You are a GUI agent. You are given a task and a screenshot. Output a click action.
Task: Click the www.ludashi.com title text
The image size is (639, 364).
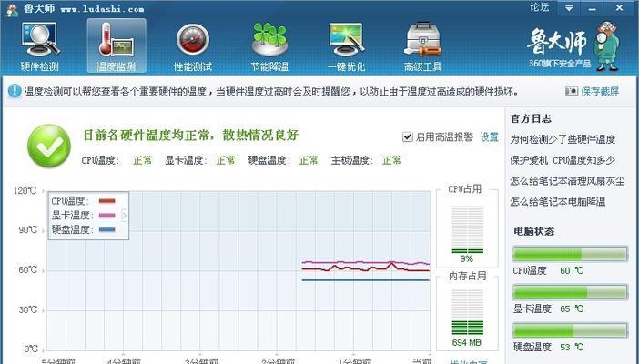(102, 9)
